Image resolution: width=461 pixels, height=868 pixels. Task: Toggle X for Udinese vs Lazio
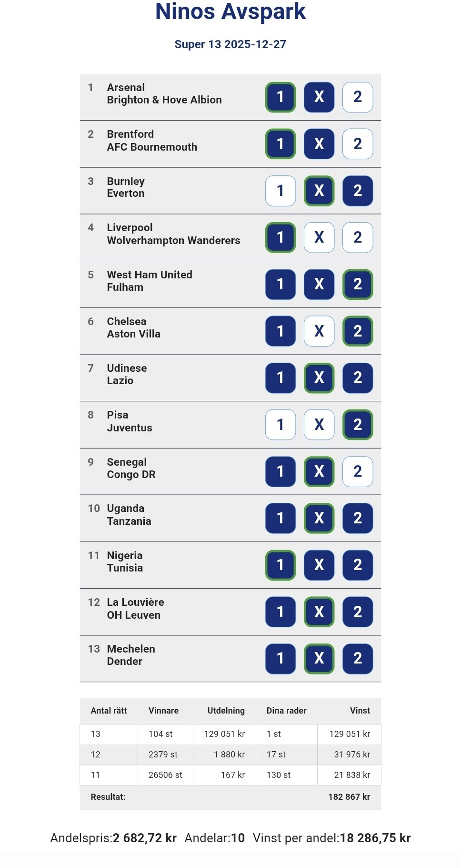click(x=319, y=378)
